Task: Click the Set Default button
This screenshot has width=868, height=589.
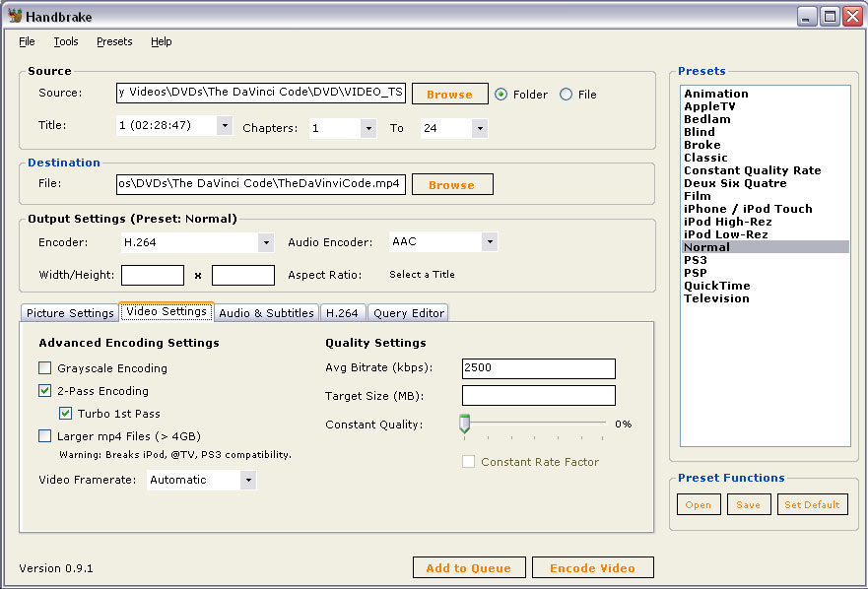Action: pos(812,504)
